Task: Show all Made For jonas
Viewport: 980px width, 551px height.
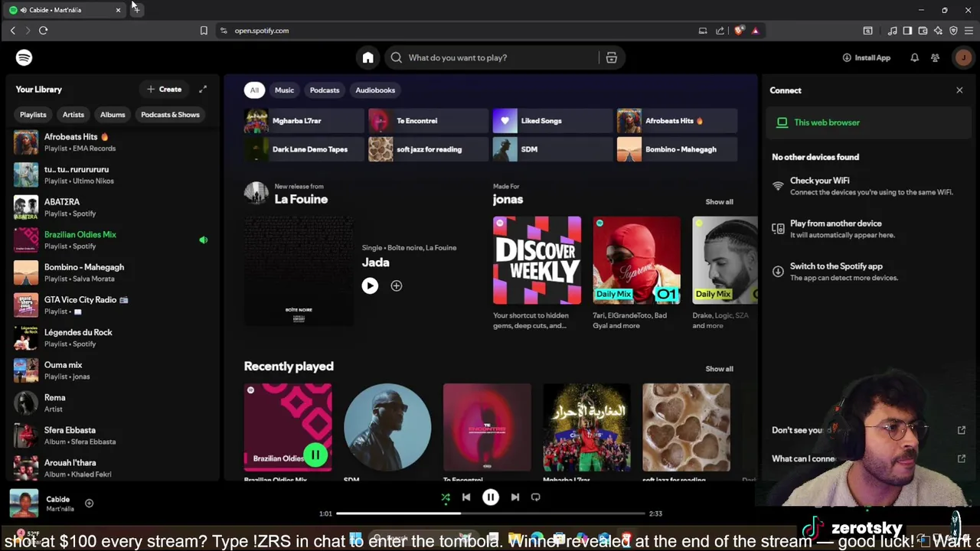Action: [x=719, y=202]
